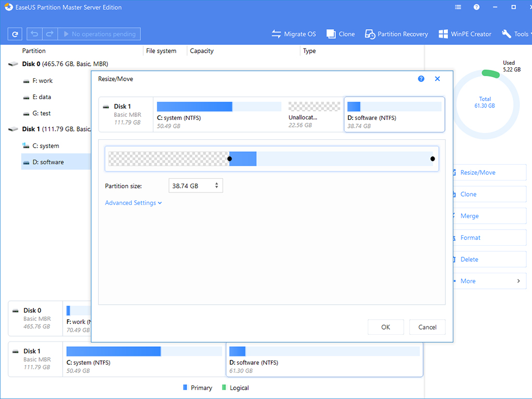Click the undo arrow icon

click(34, 34)
